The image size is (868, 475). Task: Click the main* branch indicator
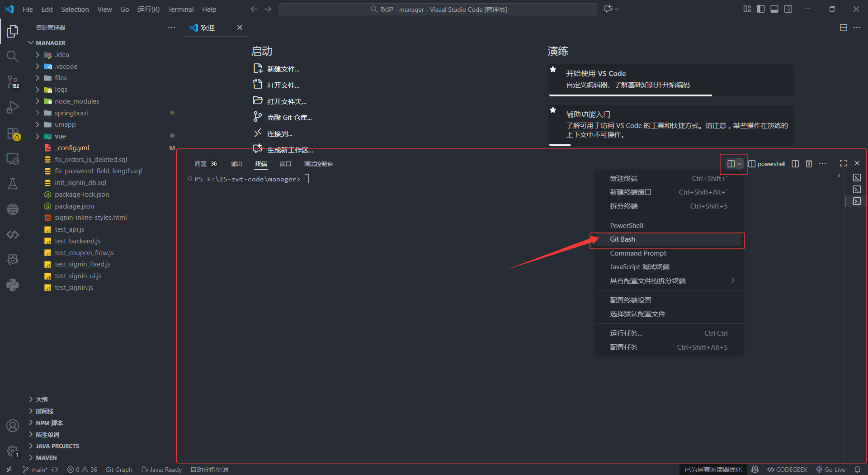[35, 470]
